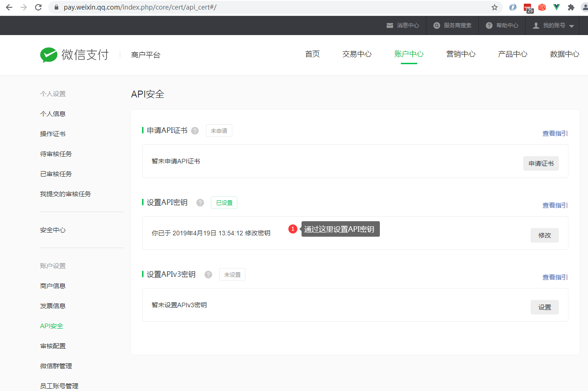Open 个人信息 in the sidebar
Screen dimensions: 588x391
pos(53,114)
